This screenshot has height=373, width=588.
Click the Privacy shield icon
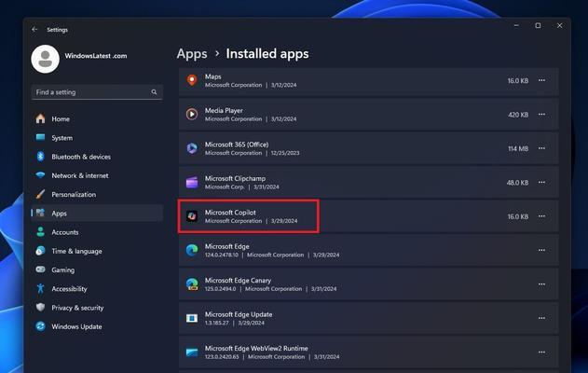40,308
